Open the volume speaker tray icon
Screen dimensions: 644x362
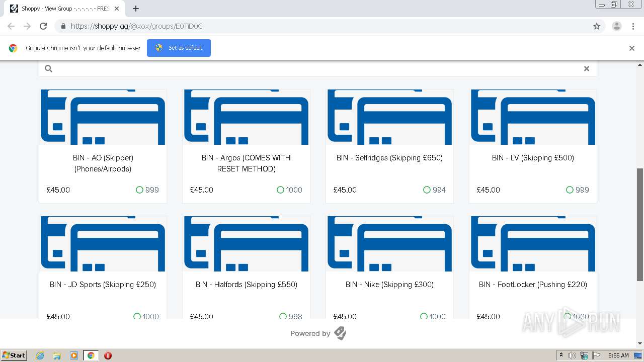click(x=572, y=355)
